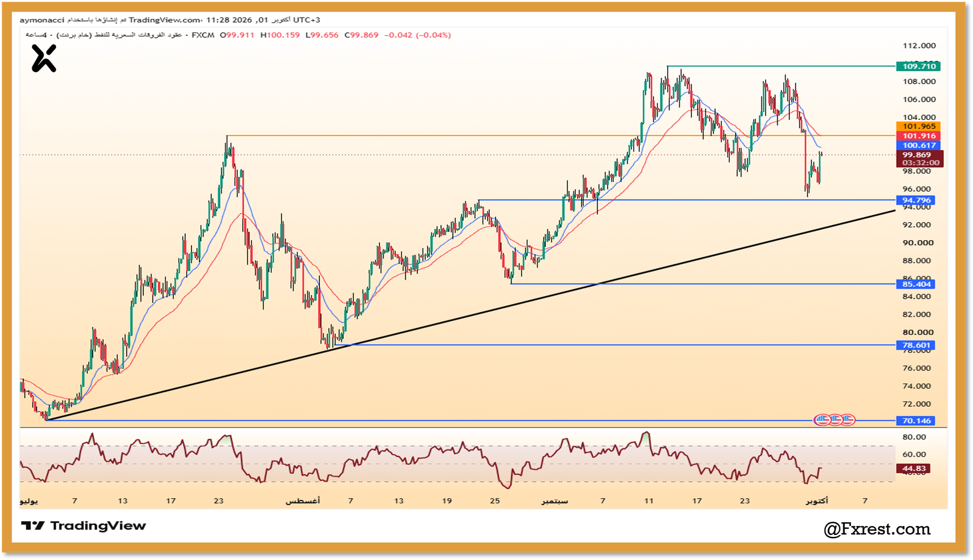Click the L99.656 low value in header
Viewport: 973px width, 560px height.
(322, 35)
